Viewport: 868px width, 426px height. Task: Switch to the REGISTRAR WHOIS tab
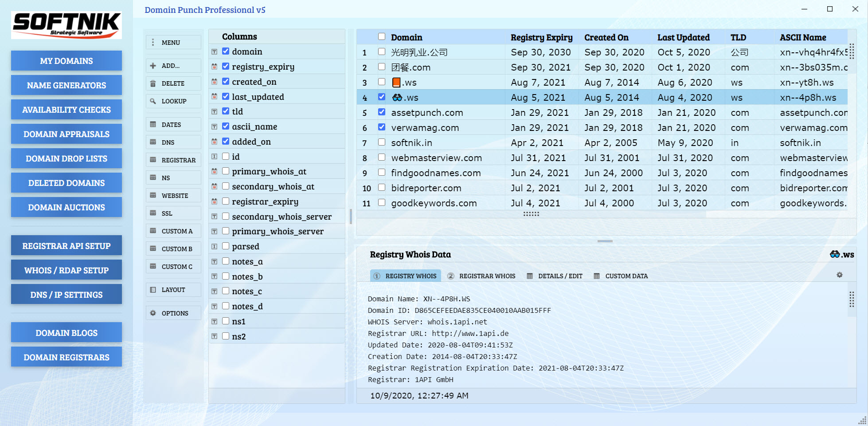point(481,276)
